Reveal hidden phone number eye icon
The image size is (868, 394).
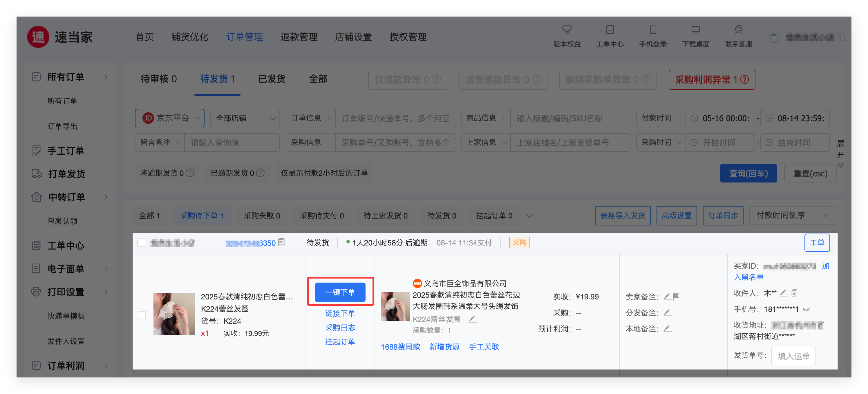click(x=806, y=309)
